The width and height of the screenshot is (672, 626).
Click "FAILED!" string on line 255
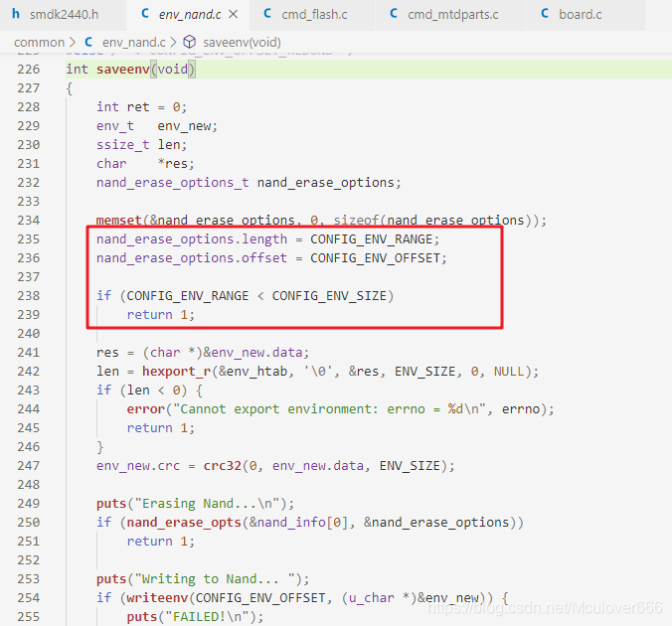point(207,617)
